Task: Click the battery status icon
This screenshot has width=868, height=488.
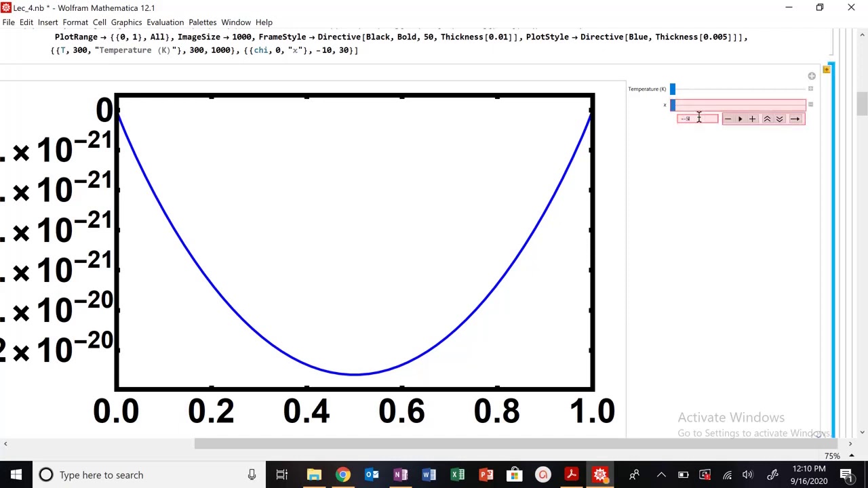Action: click(x=683, y=474)
